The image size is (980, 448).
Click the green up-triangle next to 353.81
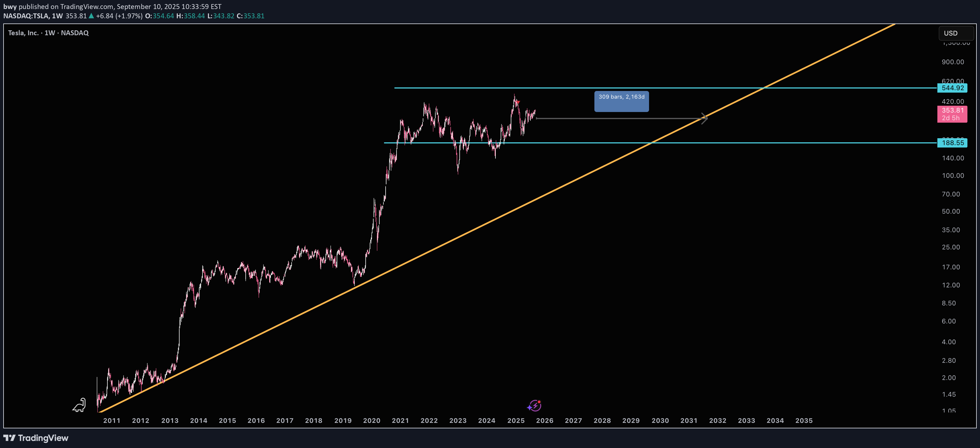[91, 16]
